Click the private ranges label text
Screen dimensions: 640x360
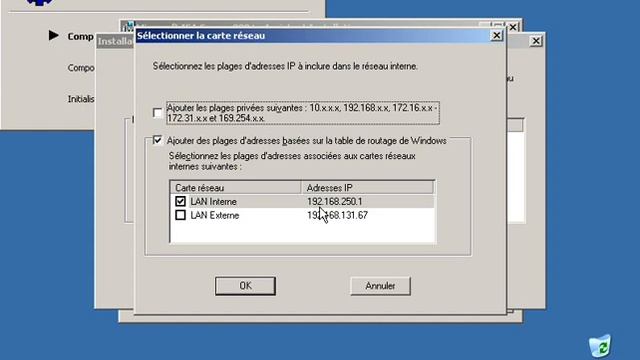303,113
